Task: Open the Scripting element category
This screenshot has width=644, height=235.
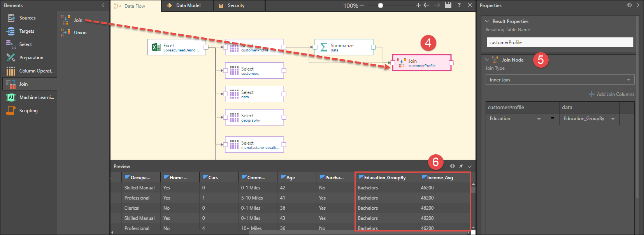Action: [x=28, y=111]
